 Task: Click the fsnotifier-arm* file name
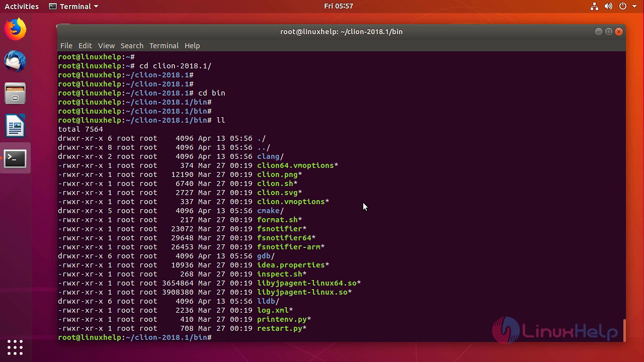point(291,247)
